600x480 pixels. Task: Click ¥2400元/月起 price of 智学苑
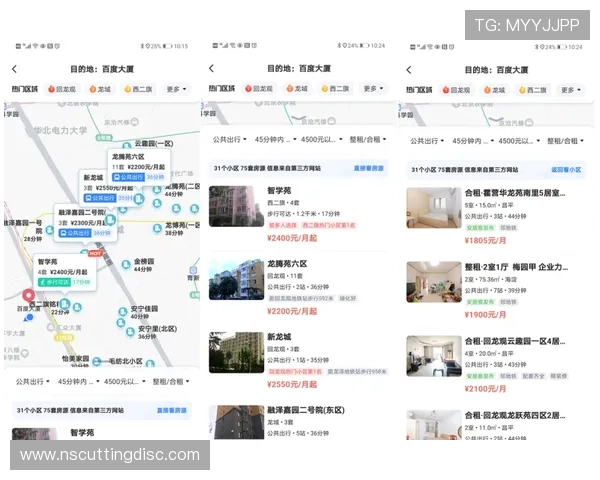pos(292,238)
